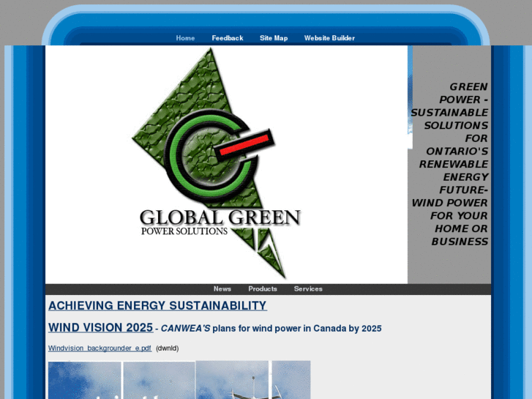This screenshot has width=532, height=399.
Task: Click the Achieving Energy Sustainability heading link
Action: [x=157, y=305]
